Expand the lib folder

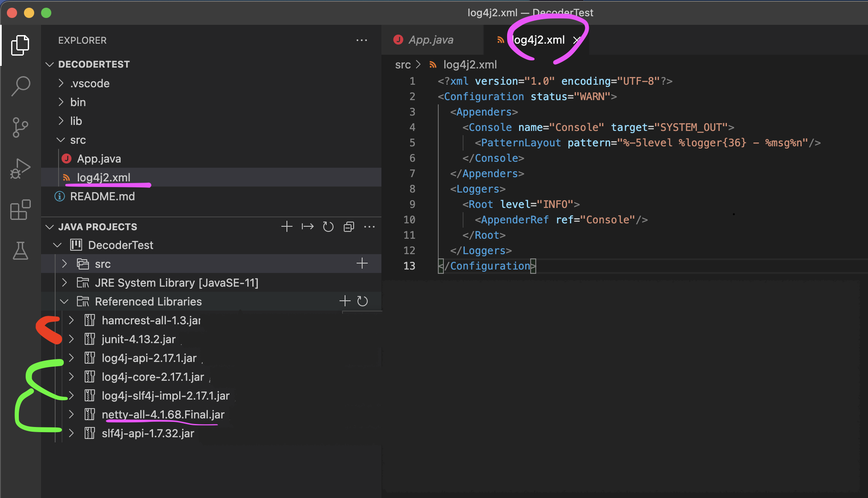coord(76,121)
